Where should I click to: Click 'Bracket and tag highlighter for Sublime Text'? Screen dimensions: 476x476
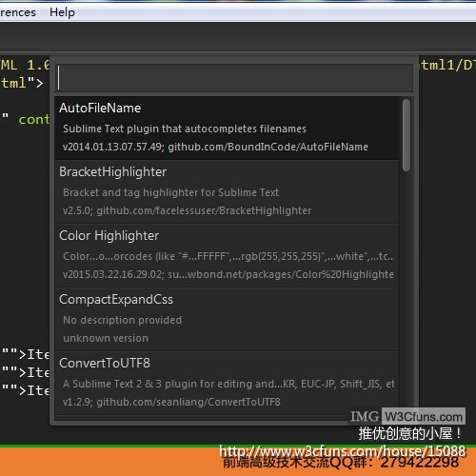coord(170,192)
